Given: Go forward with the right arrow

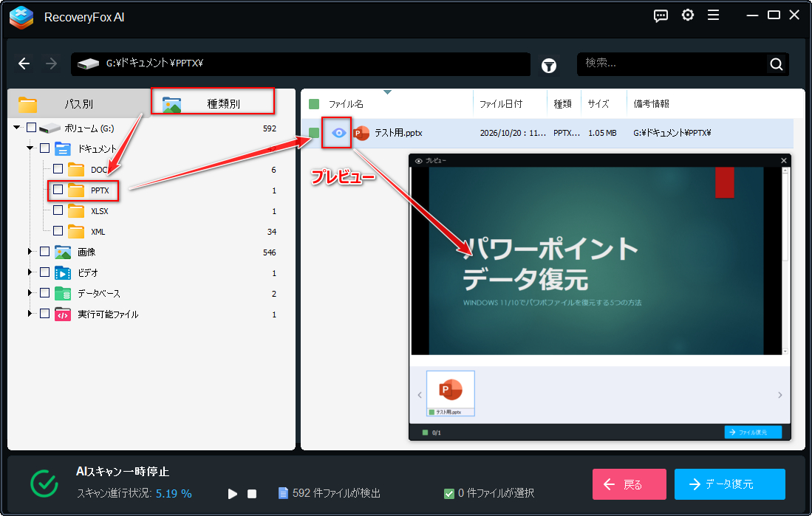Looking at the screenshot, I should [x=51, y=63].
